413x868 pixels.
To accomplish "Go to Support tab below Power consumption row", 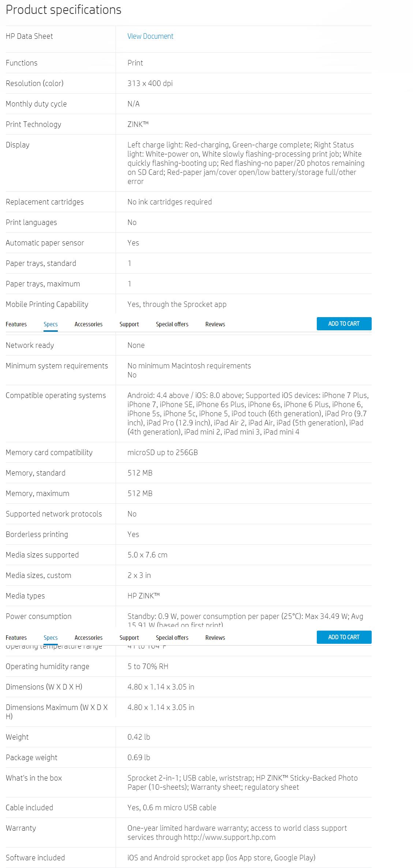I will tap(129, 638).
